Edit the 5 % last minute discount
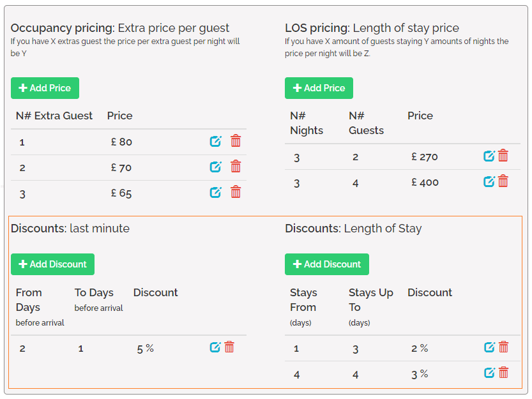The image size is (532, 399). pos(215,347)
